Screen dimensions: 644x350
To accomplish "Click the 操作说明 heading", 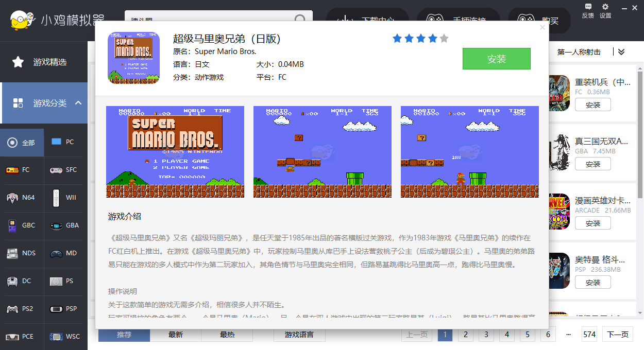I will pyautogui.click(x=123, y=291).
